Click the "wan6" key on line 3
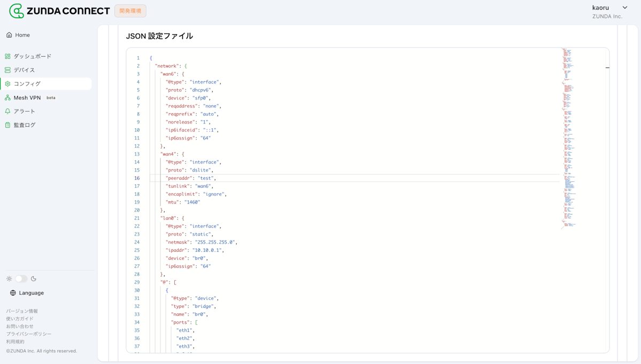This screenshot has height=364, width=641. click(168, 74)
